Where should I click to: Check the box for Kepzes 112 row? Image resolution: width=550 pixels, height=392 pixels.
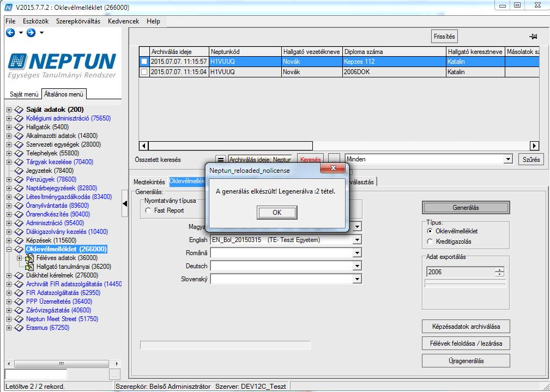click(144, 62)
